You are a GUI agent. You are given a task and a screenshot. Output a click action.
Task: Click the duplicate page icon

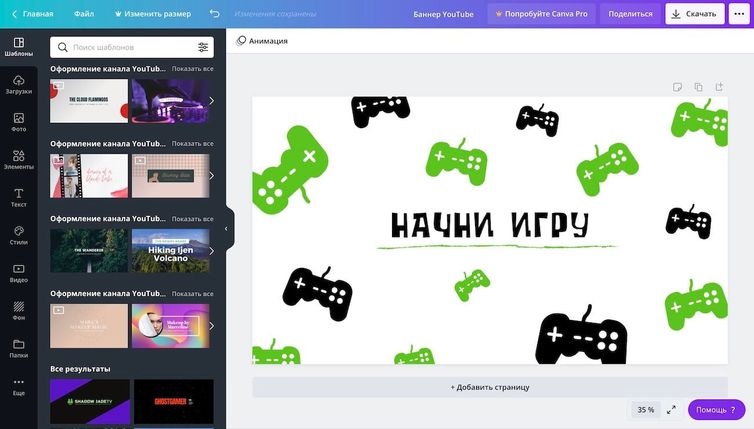point(698,87)
